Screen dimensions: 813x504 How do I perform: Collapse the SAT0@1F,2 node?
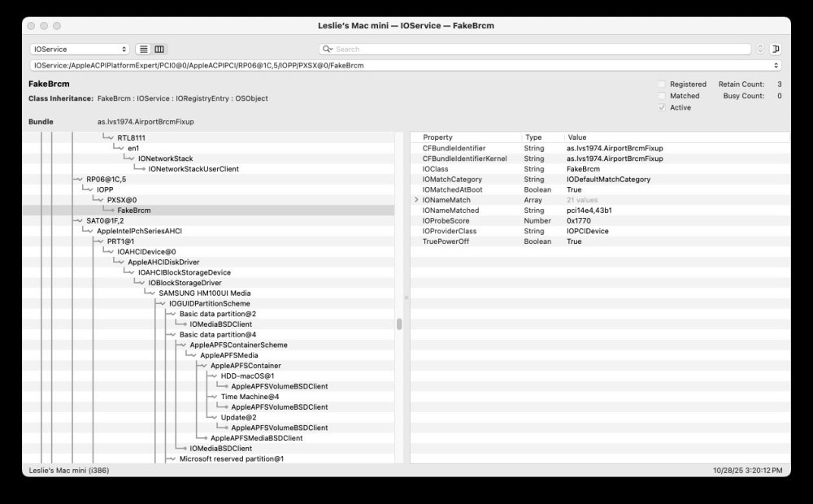pos(80,221)
